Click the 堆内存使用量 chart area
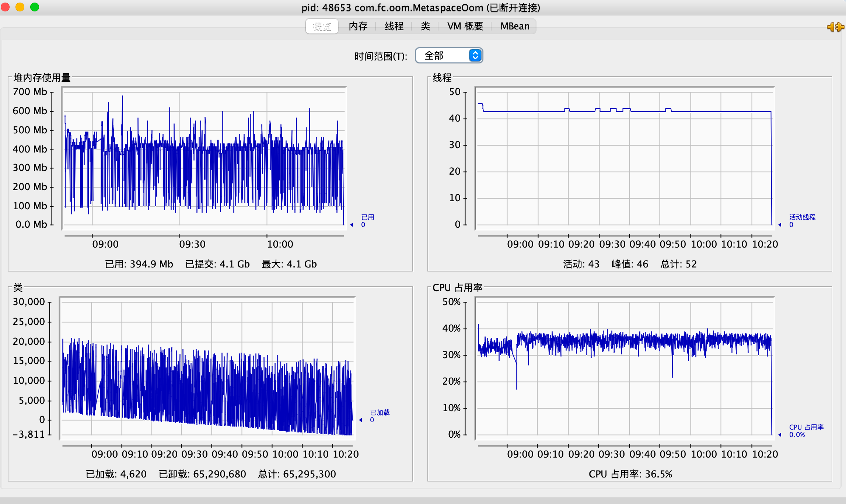The width and height of the screenshot is (846, 504). (204, 158)
